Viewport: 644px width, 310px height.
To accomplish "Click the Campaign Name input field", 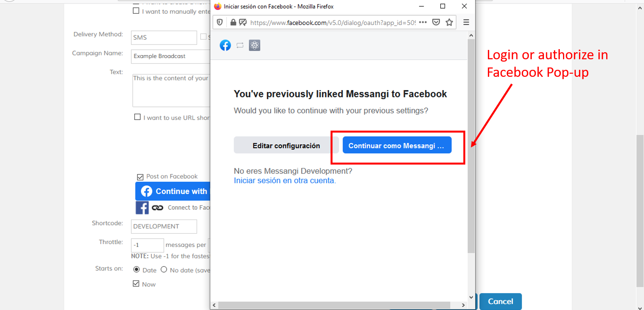I will point(171,56).
